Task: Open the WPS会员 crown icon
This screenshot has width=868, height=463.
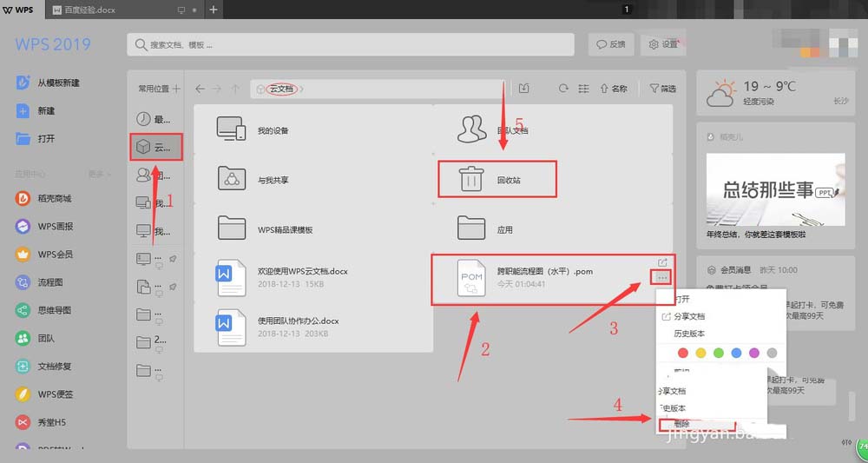Action: pos(23,255)
